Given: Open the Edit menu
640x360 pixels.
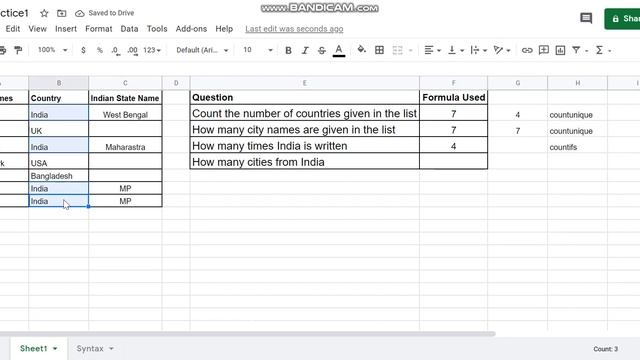Looking at the screenshot, I should [13, 29].
